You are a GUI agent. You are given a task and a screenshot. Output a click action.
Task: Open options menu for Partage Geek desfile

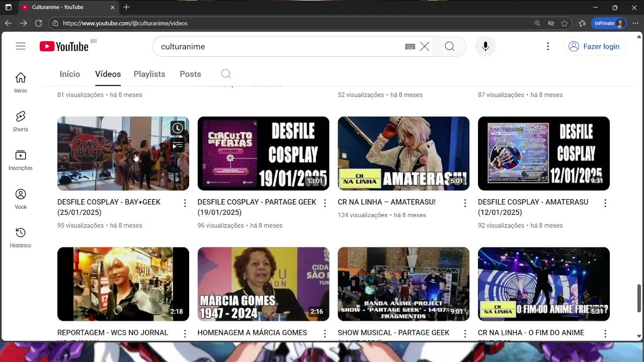pos(325,203)
